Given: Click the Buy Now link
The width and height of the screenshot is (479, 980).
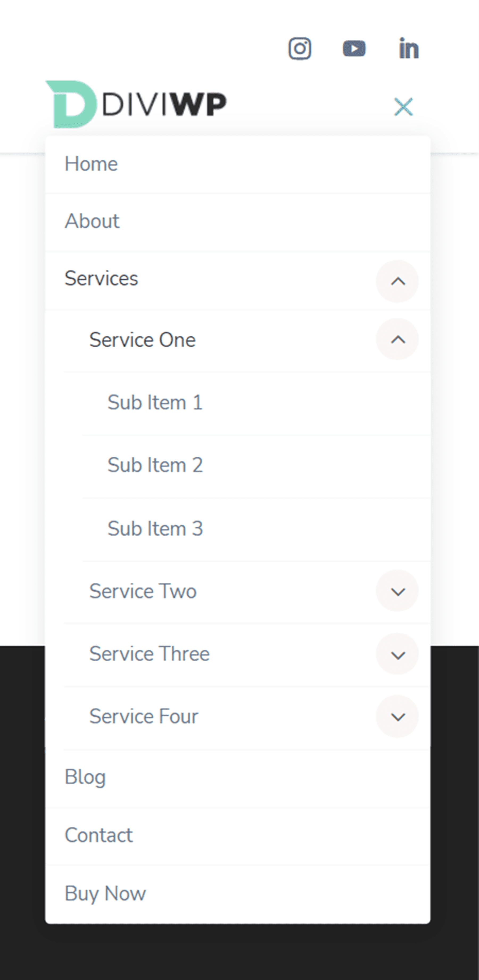Looking at the screenshot, I should (105, 894).
